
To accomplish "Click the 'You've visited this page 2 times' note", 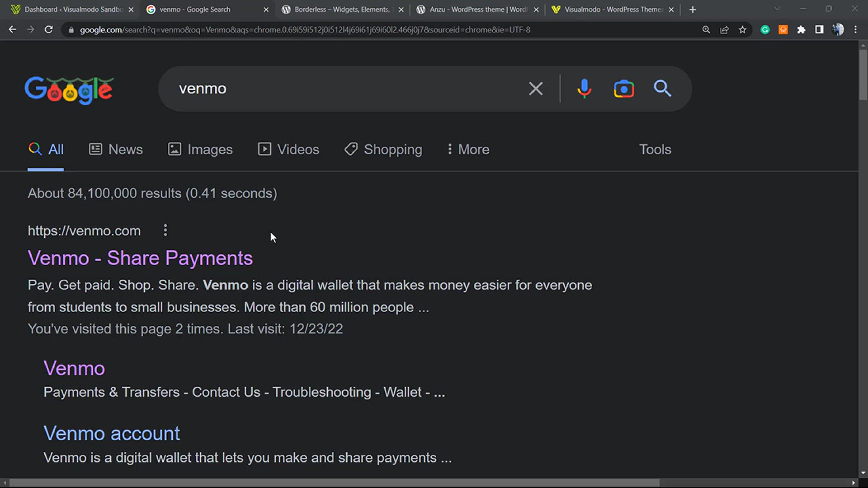I will [185, 329].
